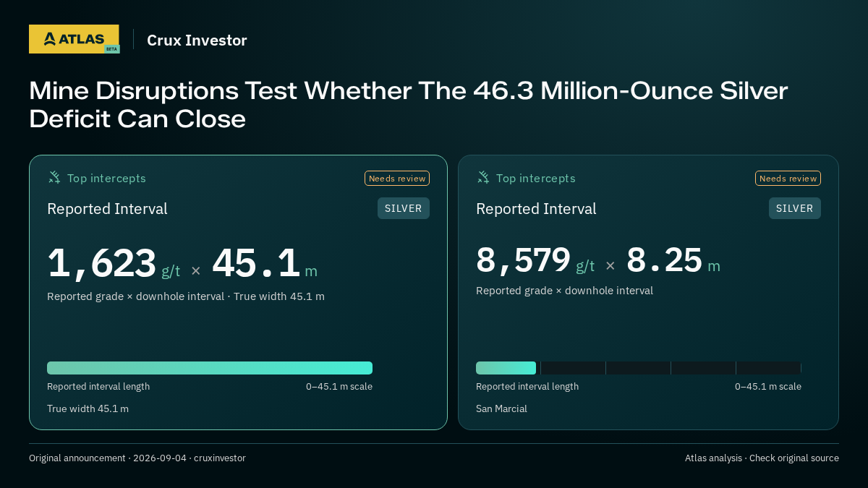This screenshot has width=868, height=488.
Task: Open the Original announcement cruxinvestor link
Action: coord(137,458)
